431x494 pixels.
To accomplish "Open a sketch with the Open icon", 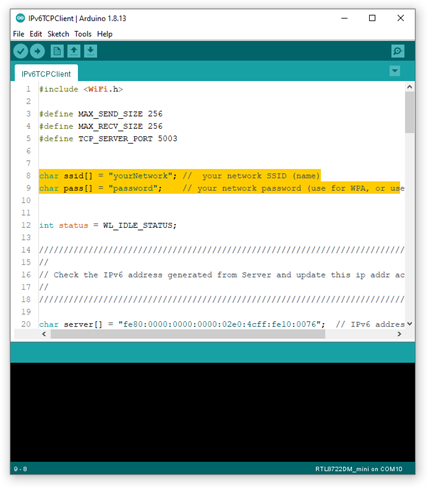I will (74, 51).
